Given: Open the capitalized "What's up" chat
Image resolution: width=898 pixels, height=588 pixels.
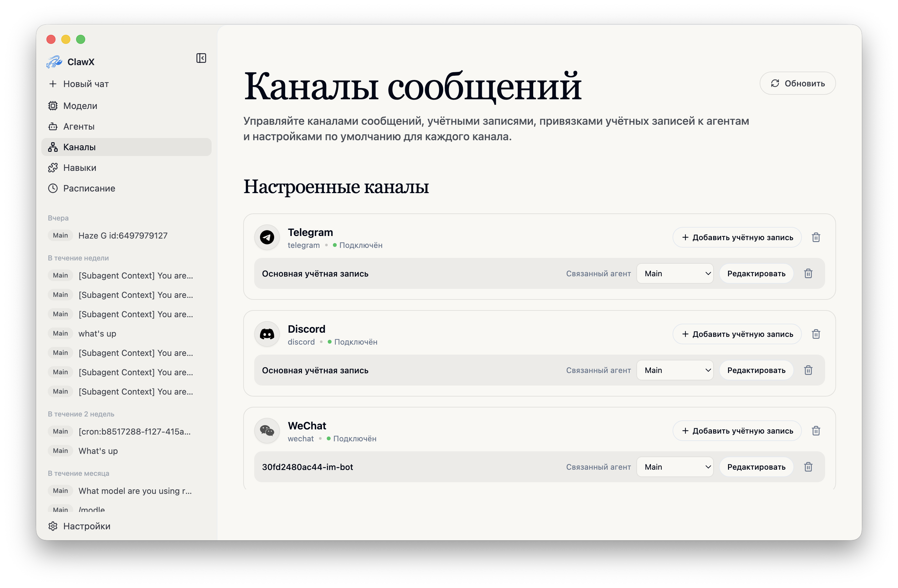Looking at the screenshot, I should (126, 451).
